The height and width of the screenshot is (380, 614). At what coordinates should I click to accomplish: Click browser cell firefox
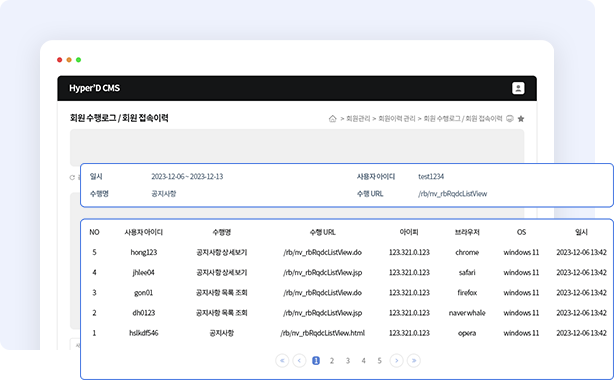tap(467, 293)
